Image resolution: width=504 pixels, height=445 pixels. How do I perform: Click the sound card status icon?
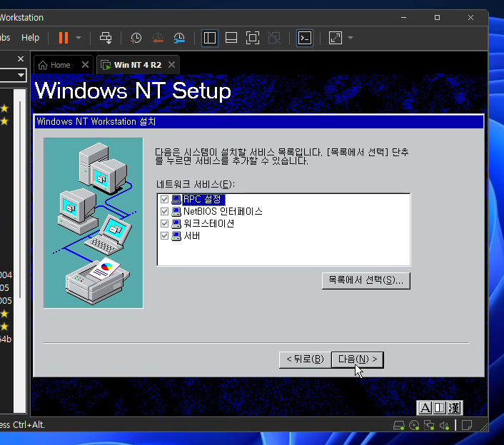pos(444,426)
